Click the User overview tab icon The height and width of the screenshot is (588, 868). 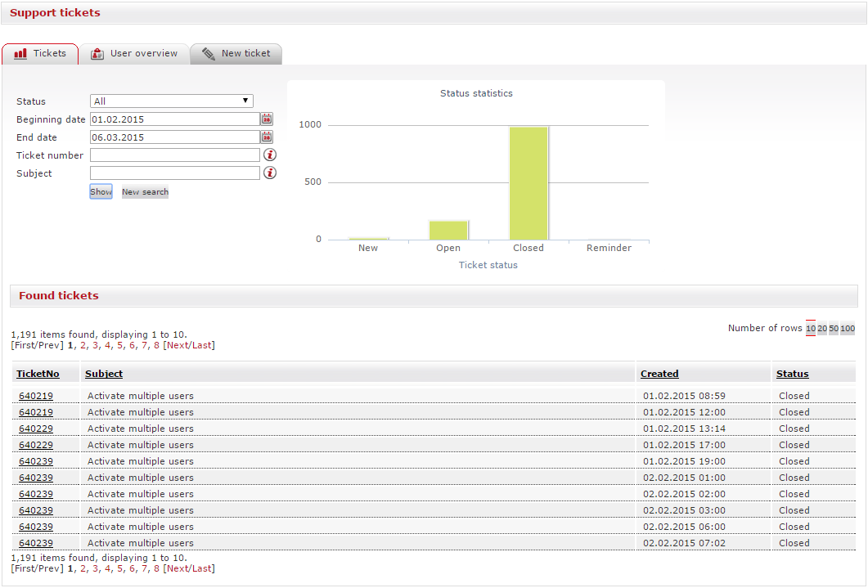click(97, 54)
